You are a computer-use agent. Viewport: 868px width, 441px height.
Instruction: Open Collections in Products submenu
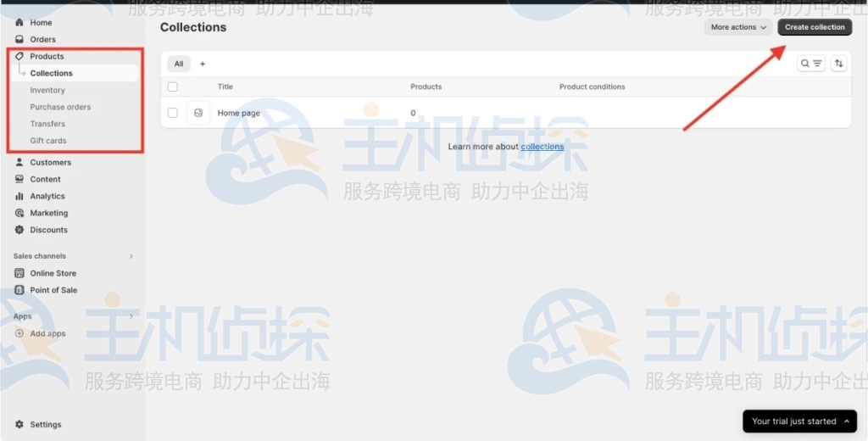pos(75,73)
